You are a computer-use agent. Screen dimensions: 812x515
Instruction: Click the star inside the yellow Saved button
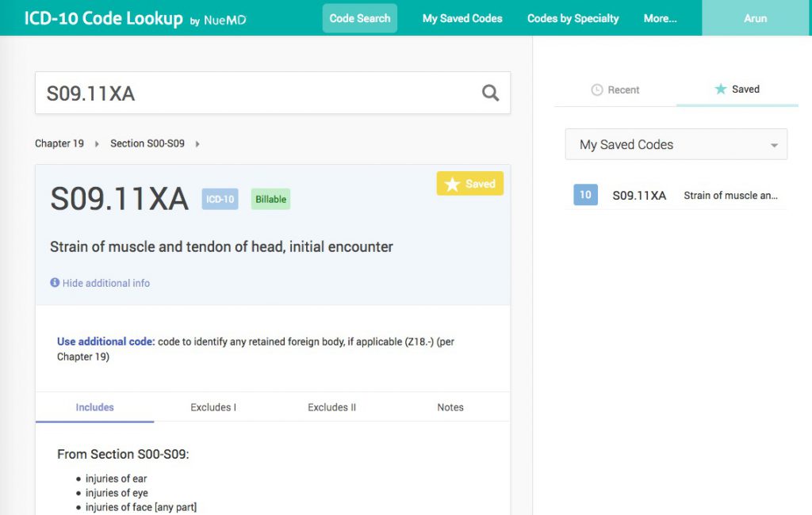coord(452,183)
